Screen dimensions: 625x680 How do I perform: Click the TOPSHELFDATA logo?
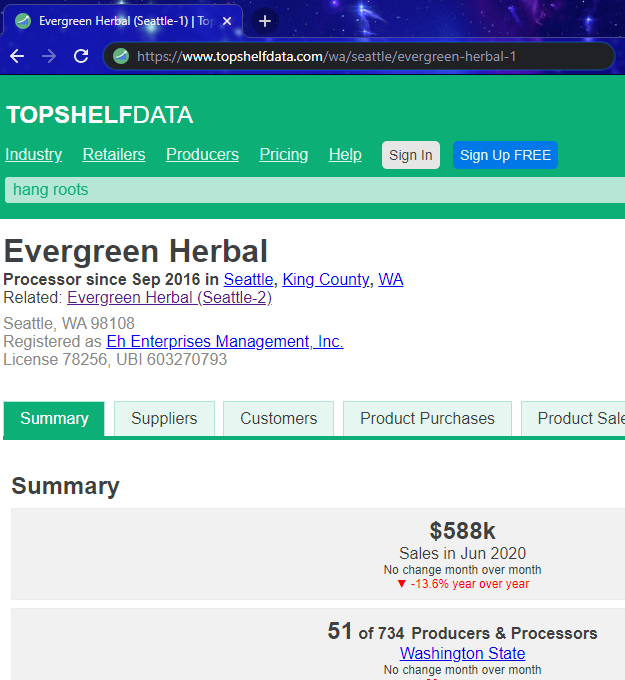point(100,115)
